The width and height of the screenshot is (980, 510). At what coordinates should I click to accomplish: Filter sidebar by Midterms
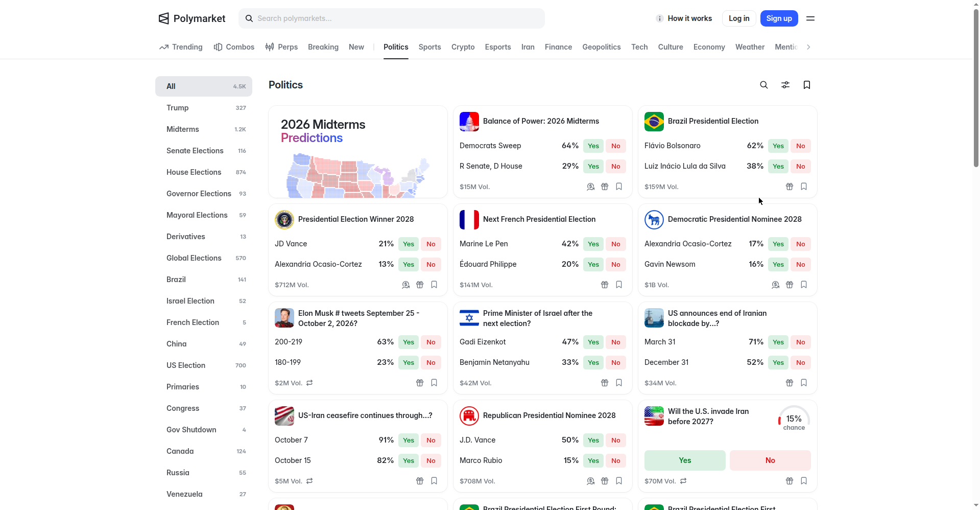coord(204,129)
